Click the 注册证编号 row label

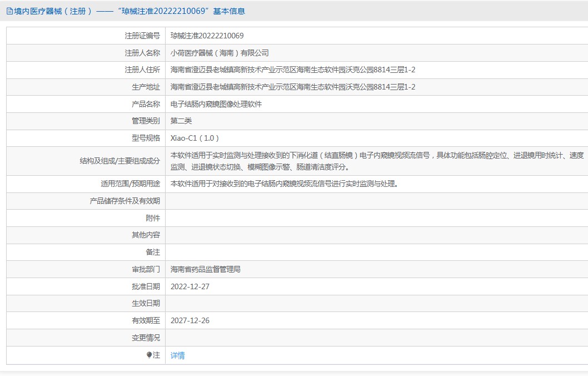click(x=142, y=36)
